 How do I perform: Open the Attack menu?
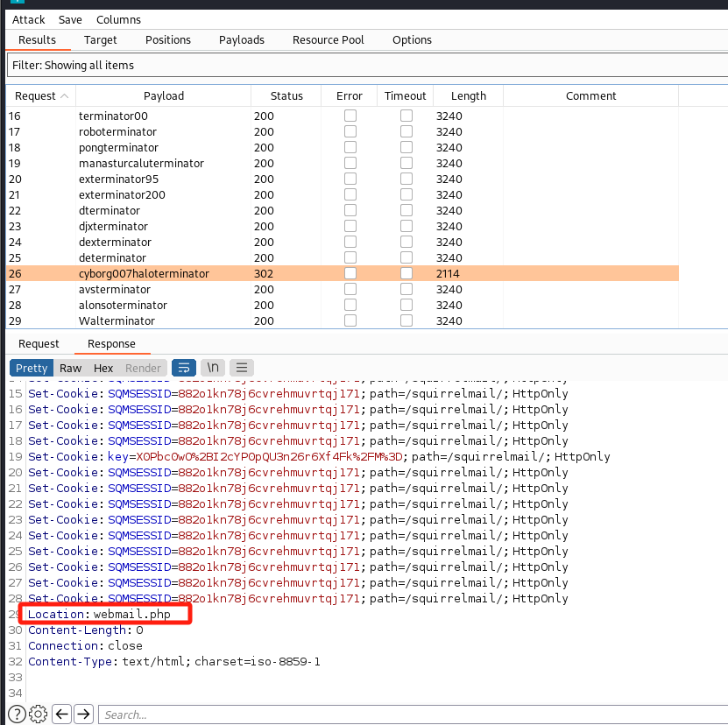[28, 19]
